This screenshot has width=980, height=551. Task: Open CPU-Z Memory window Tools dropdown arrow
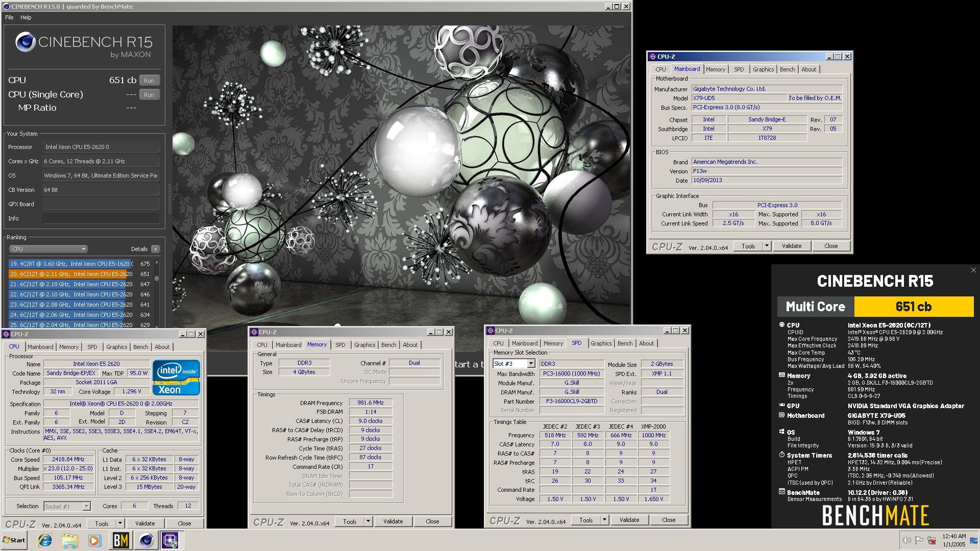[368, 521]
